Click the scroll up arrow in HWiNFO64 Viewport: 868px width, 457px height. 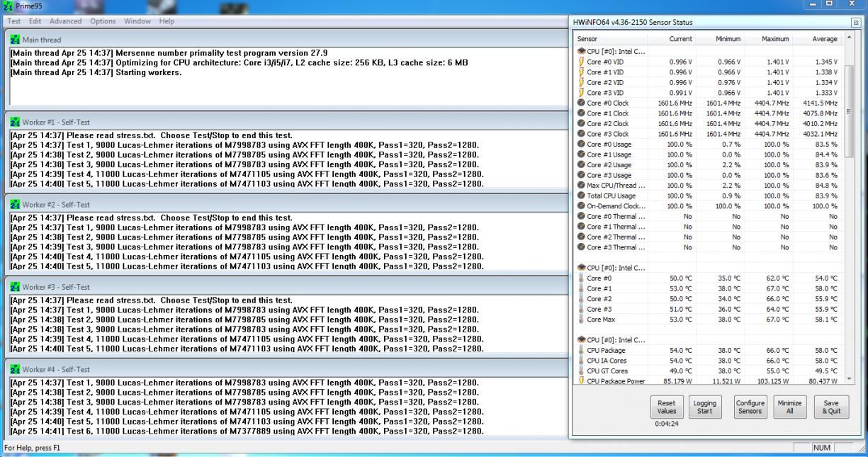click(849, 39)
